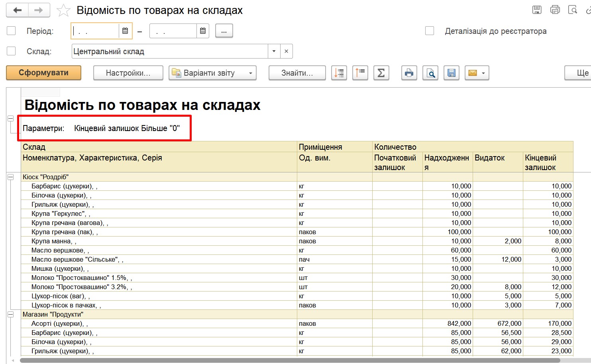The height and width of the screenshot is (364, 591).
Task: Select row Молоко "Простоквашино" 3.2%
Action: (x=297, y=287)
